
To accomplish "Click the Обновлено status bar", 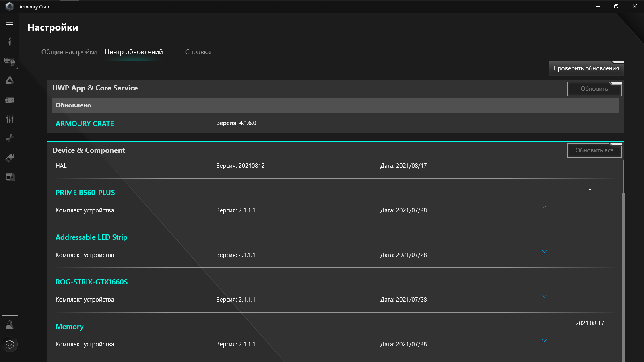I will tap(335, 105).
